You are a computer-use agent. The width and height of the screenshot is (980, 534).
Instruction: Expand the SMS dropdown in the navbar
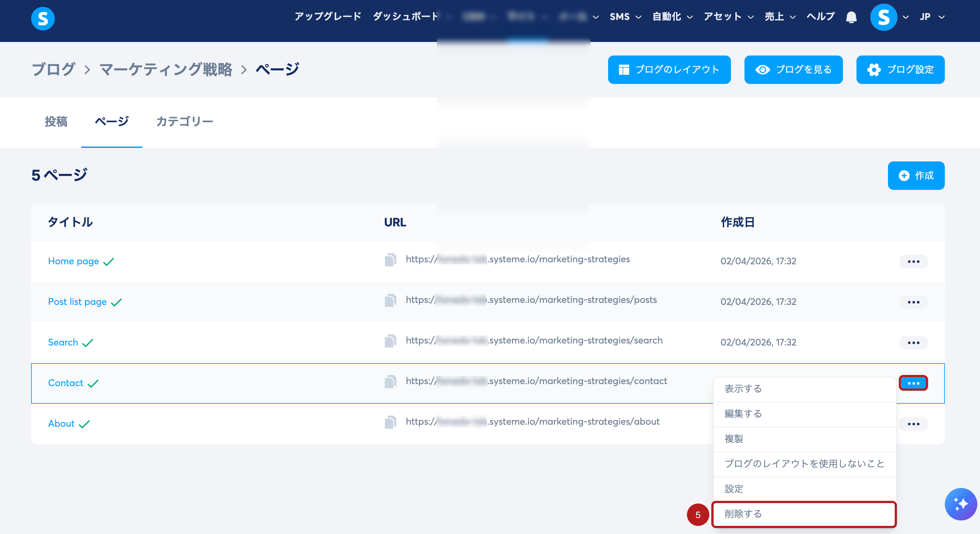[x=625, y=17]
